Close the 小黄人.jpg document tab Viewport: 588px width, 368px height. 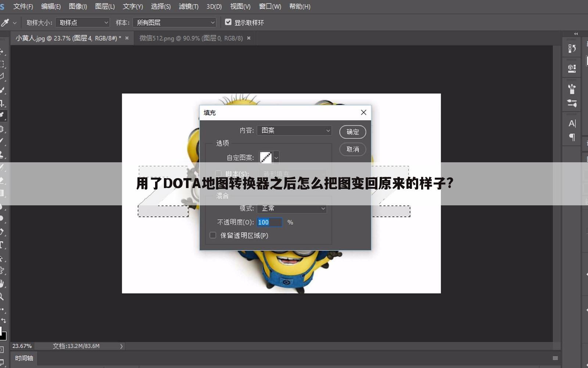pyautogui.click(x=127, y=38)
